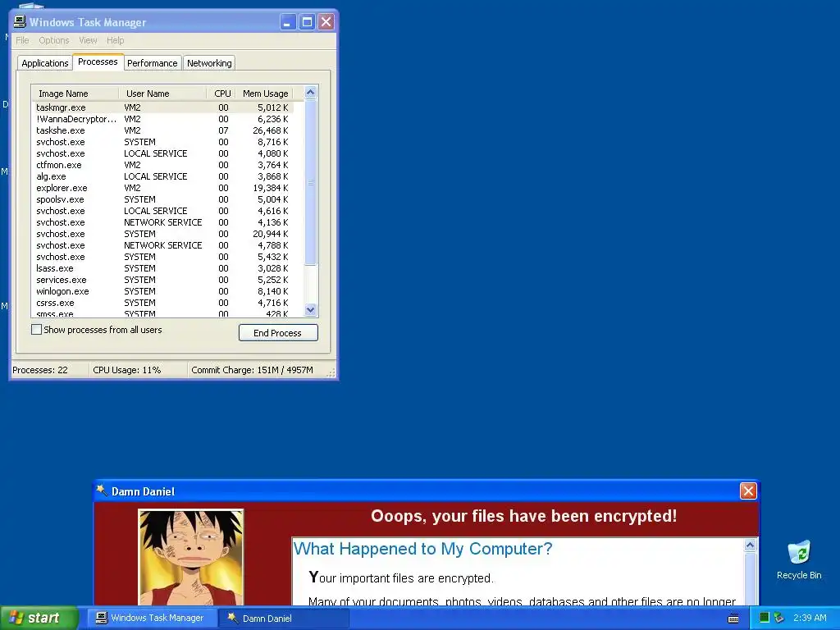The width and height of the screenshot is (840, 630).
Task: Select the ctfmon.exe process
Action: point(163,165)
